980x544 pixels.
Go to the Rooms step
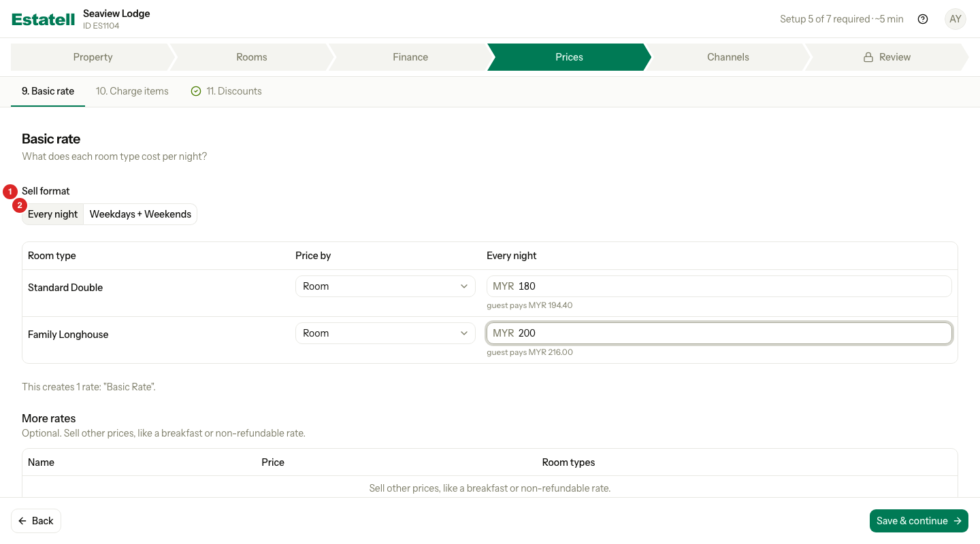coord(252,57)
